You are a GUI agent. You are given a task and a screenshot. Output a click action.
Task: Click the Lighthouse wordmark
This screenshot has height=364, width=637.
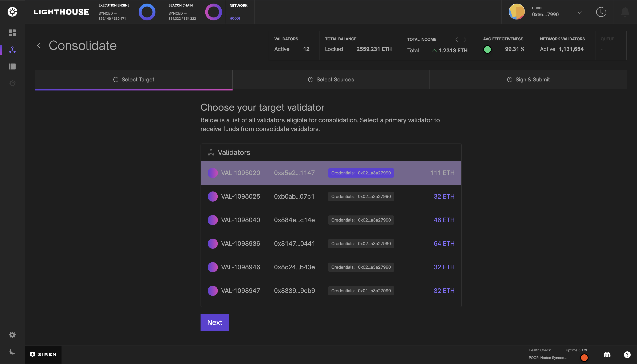pyautogui.click(x=61, y=12)
